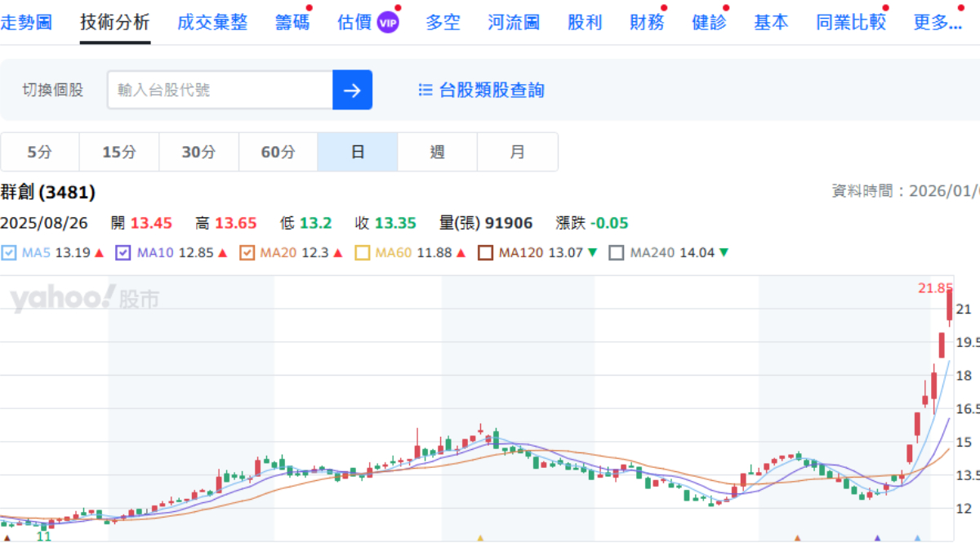
Task: Click the list icon beside 台股類股查詢
Action: tap(425, 90)
